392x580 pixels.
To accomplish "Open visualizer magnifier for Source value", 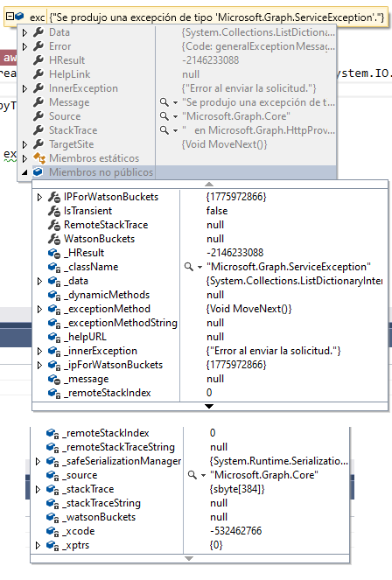I will pos(164,116).
